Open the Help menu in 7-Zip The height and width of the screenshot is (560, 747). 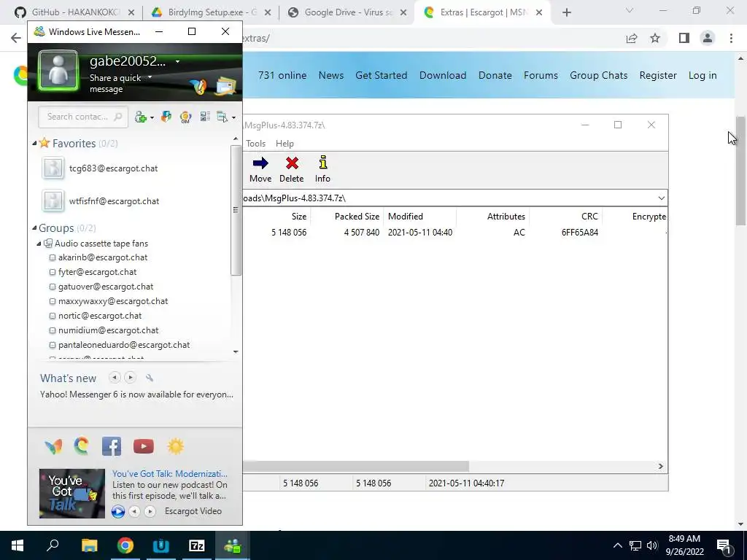(285, 144)
